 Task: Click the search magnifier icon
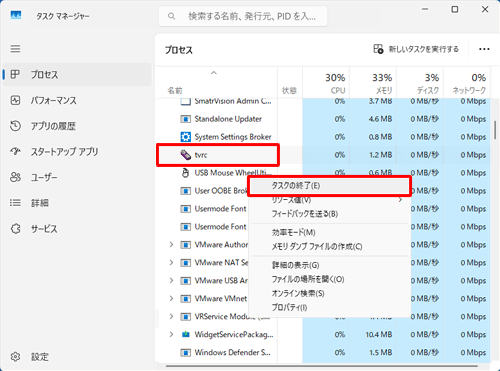pos(171,16)
